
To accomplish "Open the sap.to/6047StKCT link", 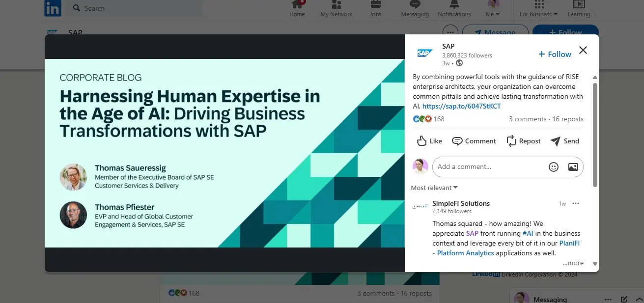I will pos(462,106).
